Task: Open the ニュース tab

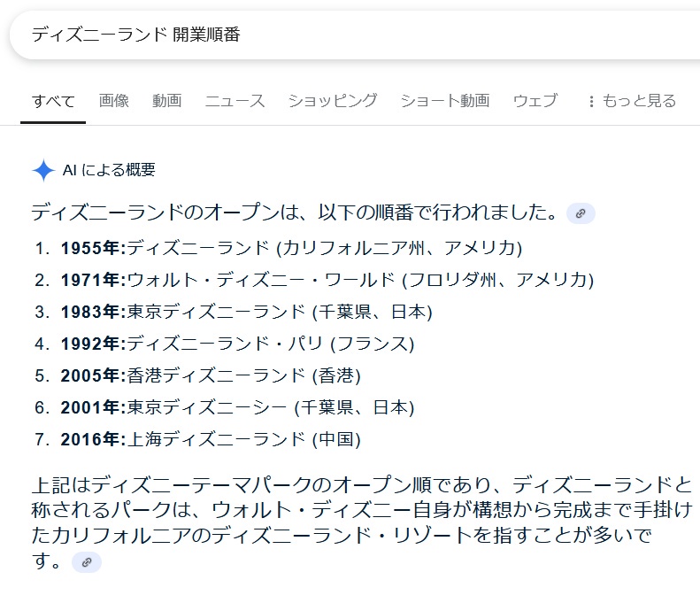Action: tap(235, 101)
